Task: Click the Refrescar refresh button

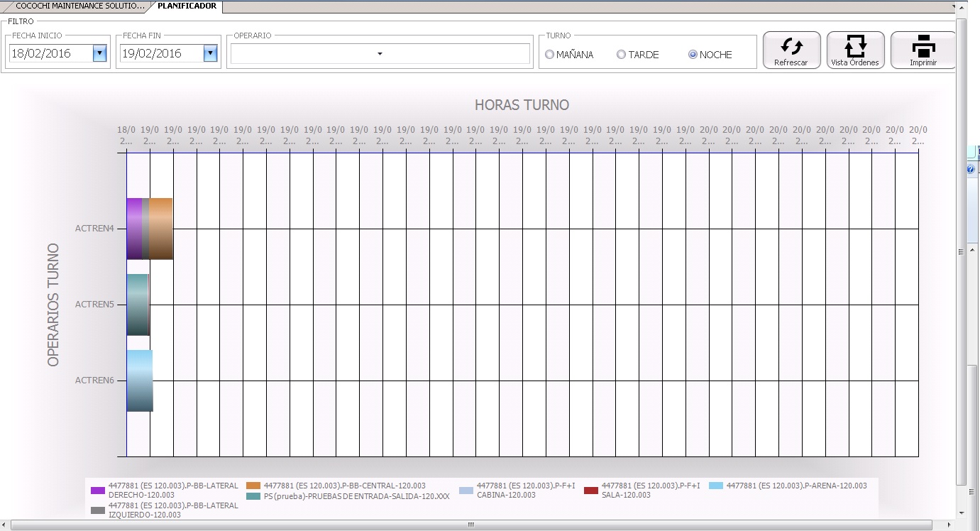Action: coord(791,50)
